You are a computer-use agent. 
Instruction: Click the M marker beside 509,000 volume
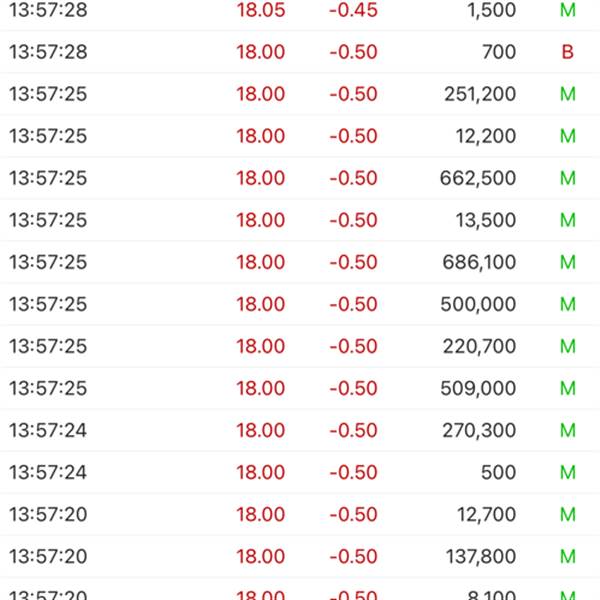[x=568, y=388]
